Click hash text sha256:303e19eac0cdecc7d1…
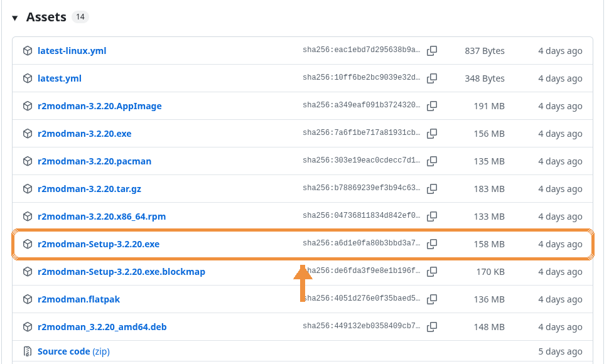The image size is (609, 364). (x=361, y=160)
